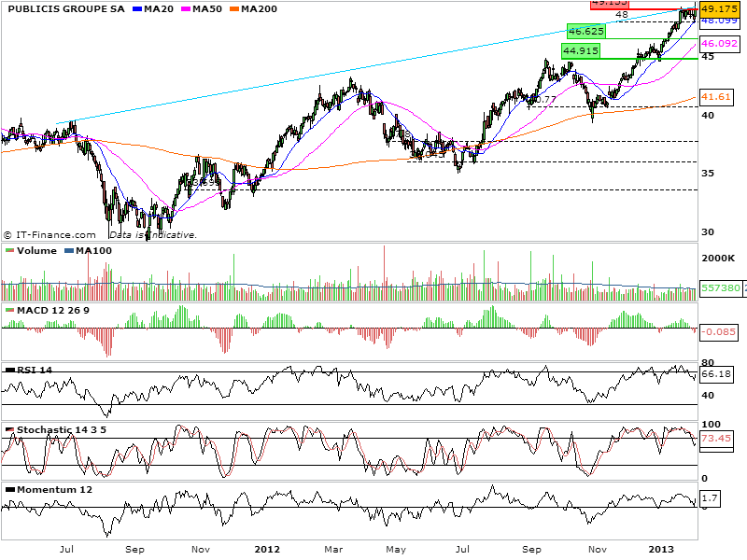Click the Volume legend icon
The height and width of the screenshot is (560, 747).
(10, 250)
